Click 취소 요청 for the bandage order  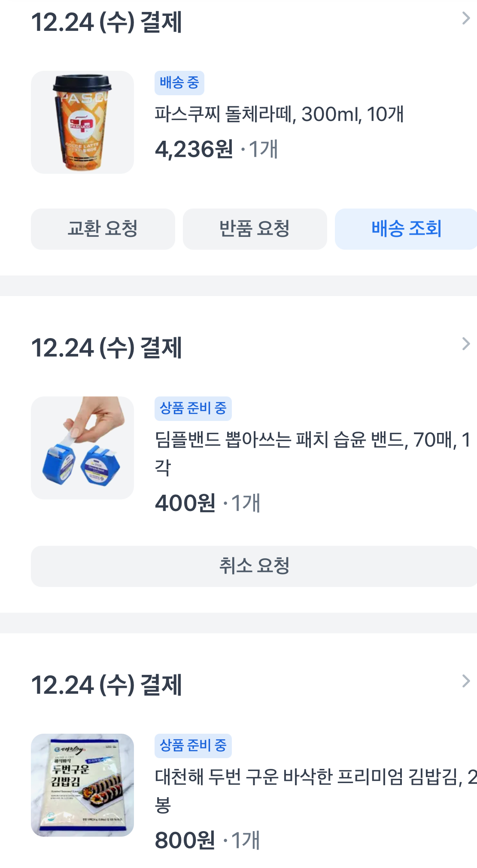pos(254,566)
